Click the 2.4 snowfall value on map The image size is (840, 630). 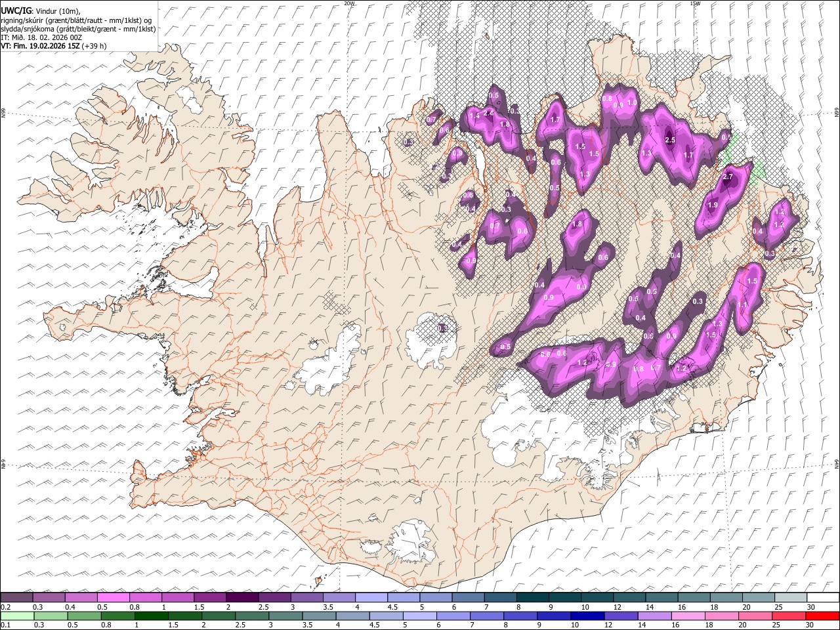click(488, 113)
